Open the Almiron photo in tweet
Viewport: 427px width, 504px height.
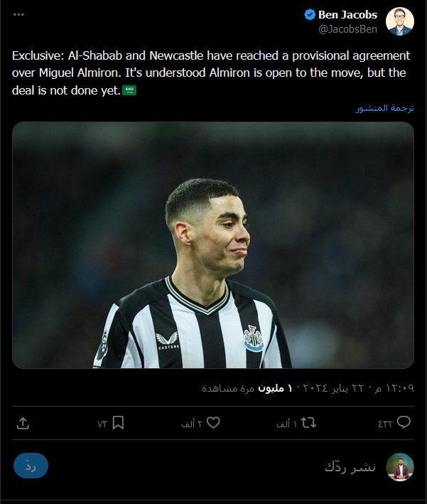pos(213,245)
